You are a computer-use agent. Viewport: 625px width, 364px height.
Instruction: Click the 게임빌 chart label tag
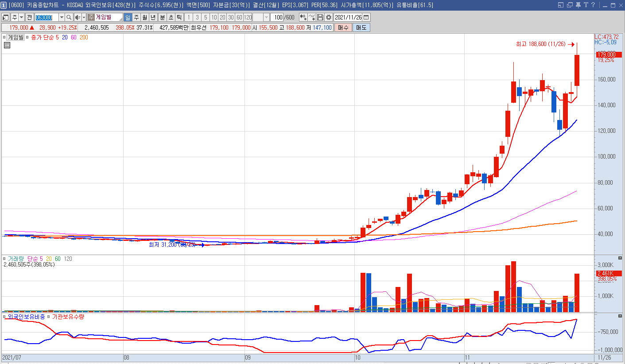(16, 38)
